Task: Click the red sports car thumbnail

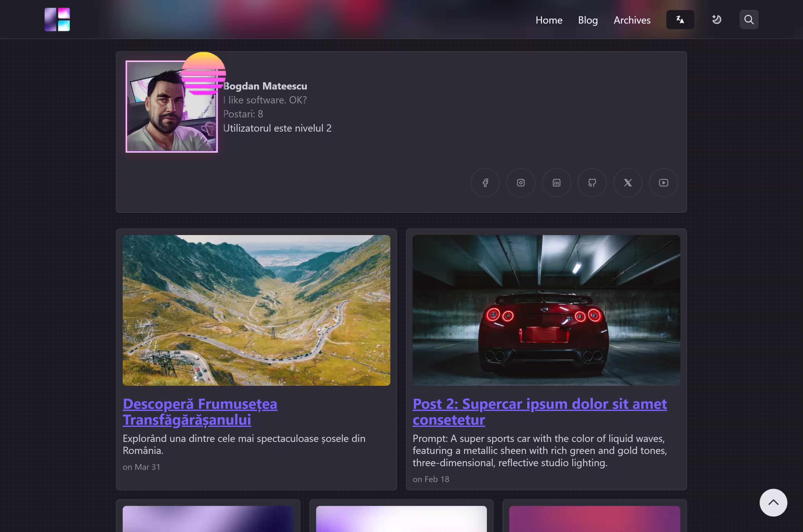Action: click(546, 310)
